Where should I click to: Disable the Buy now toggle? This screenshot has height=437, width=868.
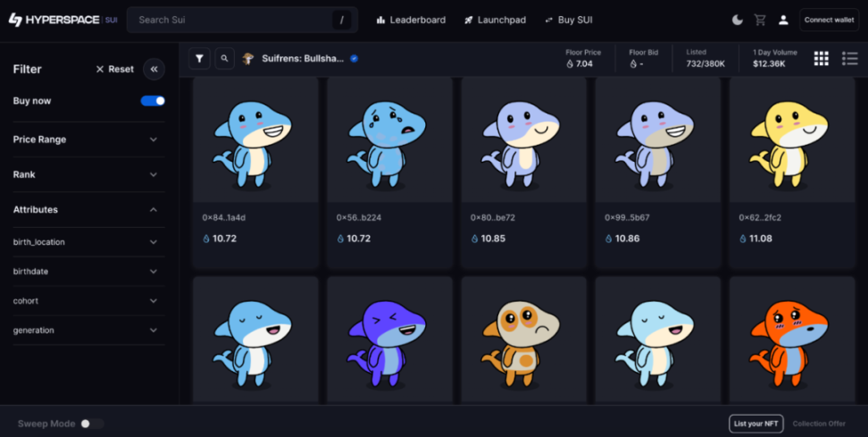[x=153, y=101]
